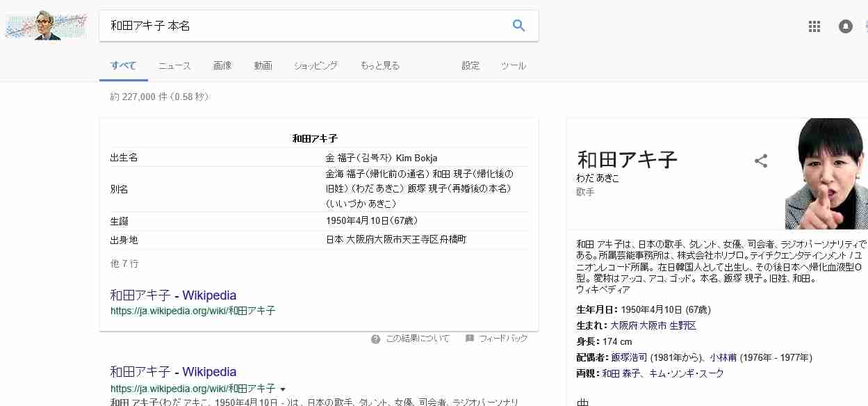
Task: Click the blue search magnifier icon
Action: 518,26
